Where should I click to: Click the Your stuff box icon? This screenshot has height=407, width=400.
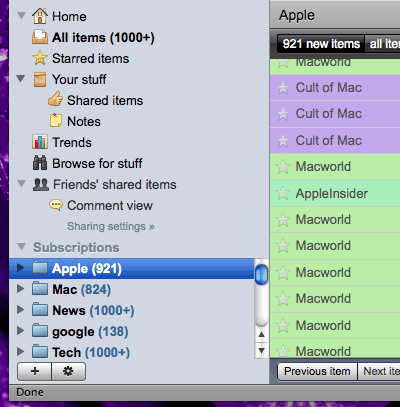(40, 79)
